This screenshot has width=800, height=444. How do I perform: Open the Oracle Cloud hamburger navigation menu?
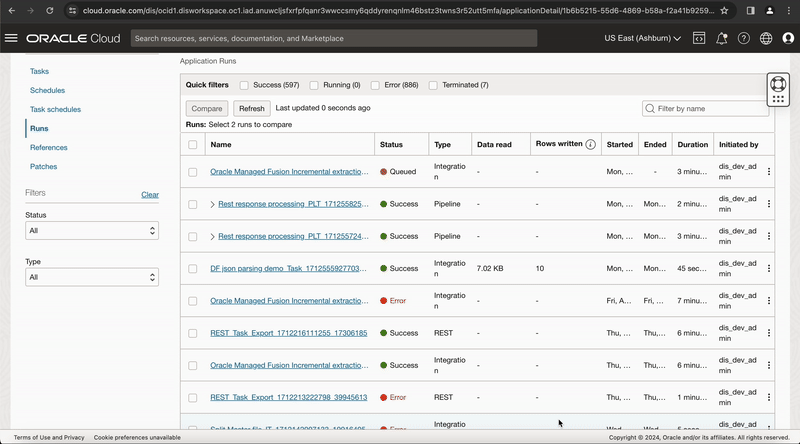[11, 38]
